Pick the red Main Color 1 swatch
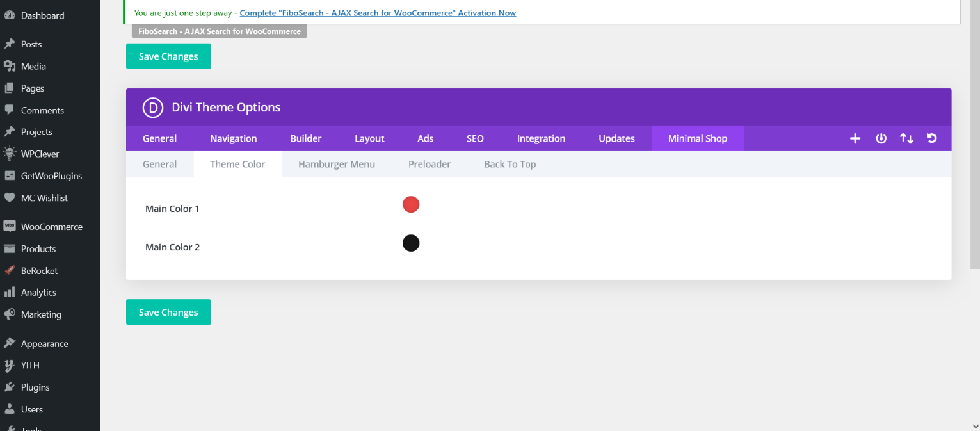This screenshot has width=980, height=431. [411, 204]
